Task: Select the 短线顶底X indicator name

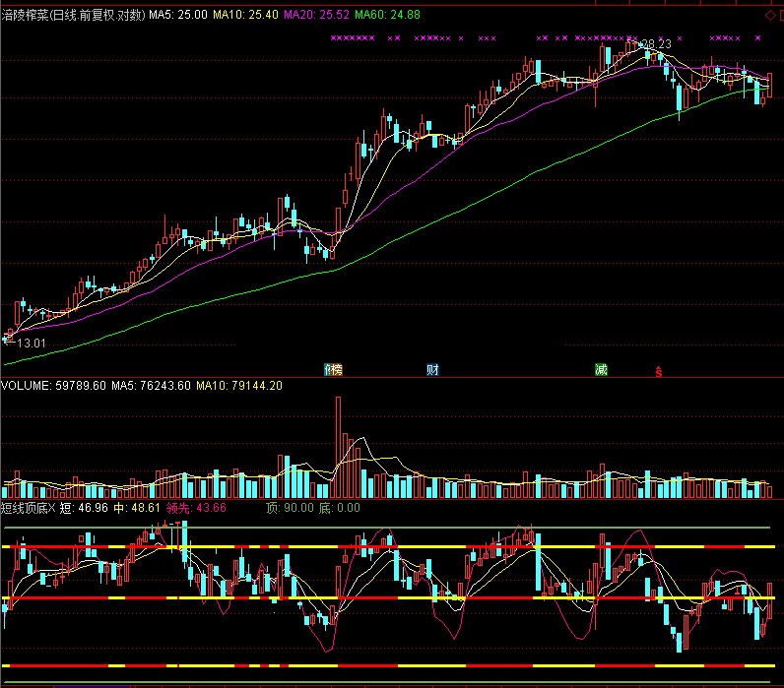Action: (29, 508)
